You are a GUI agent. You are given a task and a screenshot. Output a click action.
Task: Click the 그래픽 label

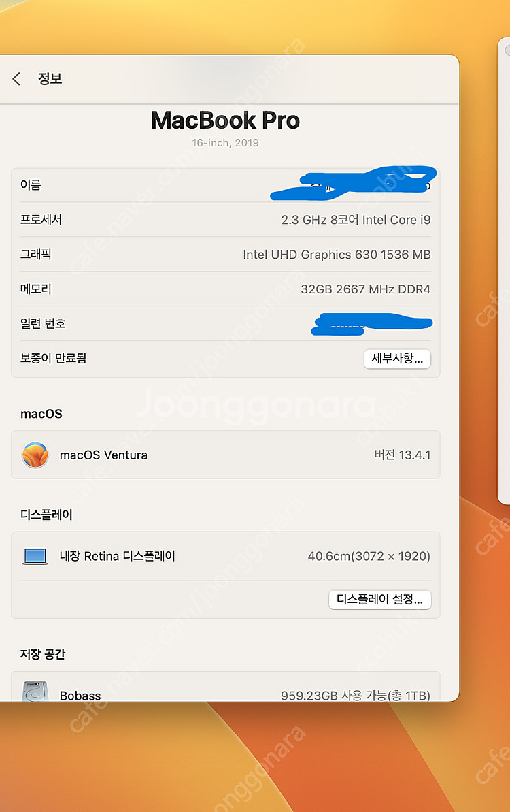[35, 255]
